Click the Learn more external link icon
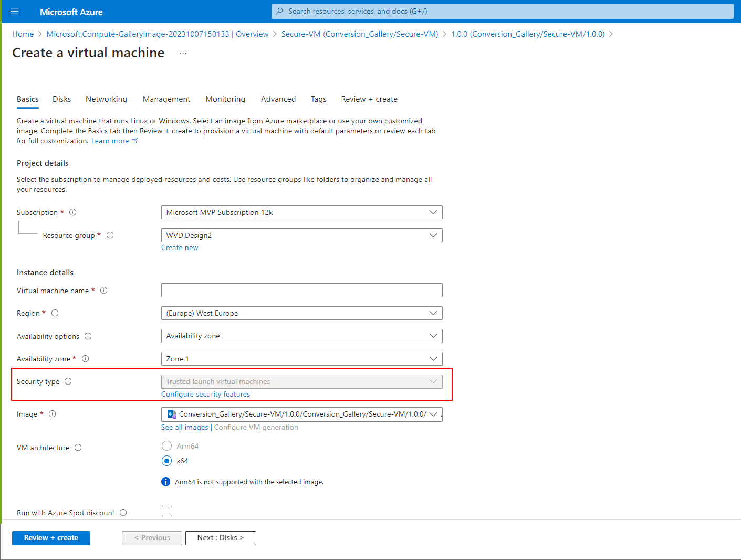 pos(134,141)
